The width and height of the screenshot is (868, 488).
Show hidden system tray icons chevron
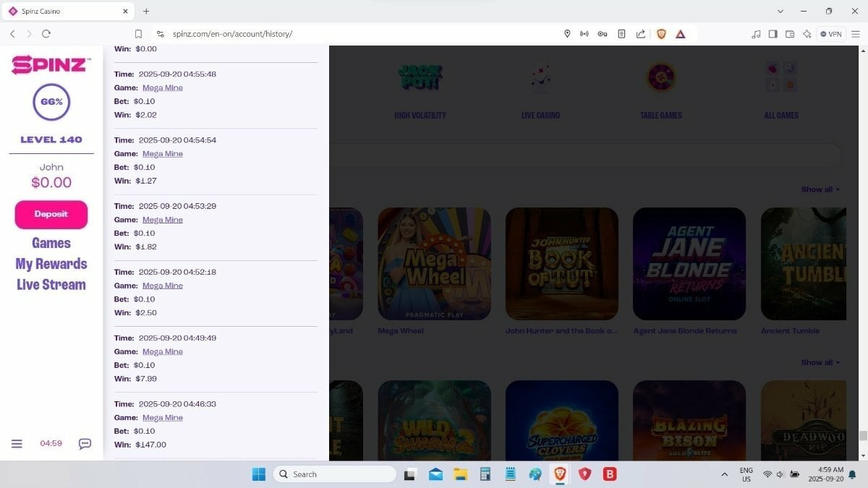[x=725, y=474]
